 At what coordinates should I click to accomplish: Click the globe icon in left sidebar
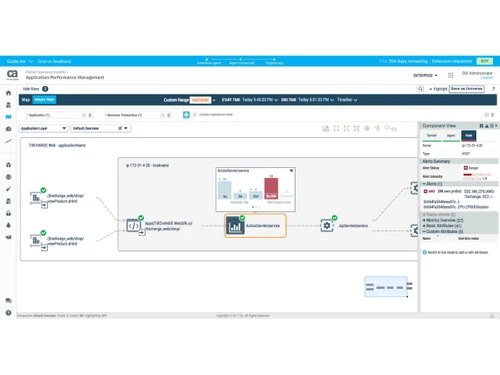[x=9, y=177]
